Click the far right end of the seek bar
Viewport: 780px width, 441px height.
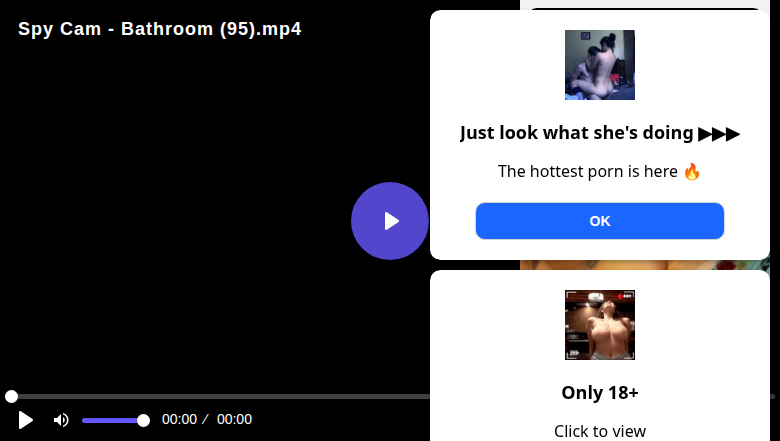click(x=773, y=396)
